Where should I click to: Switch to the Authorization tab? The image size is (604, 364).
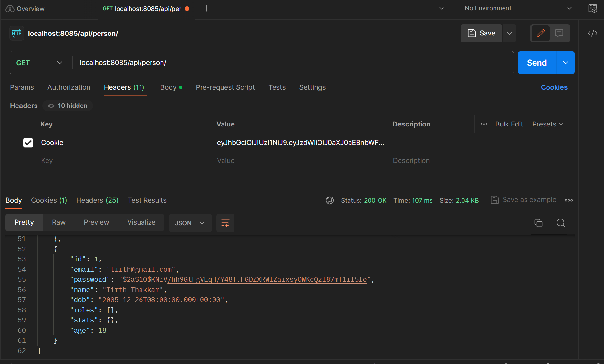tap(69, 87)
